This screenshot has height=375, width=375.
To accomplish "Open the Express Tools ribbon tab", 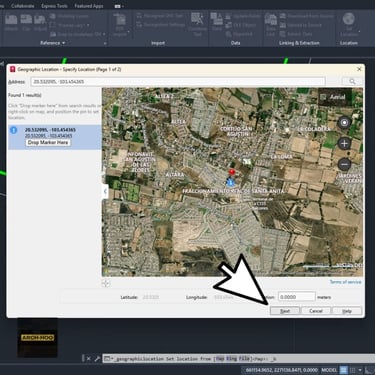I will point(54,6).
